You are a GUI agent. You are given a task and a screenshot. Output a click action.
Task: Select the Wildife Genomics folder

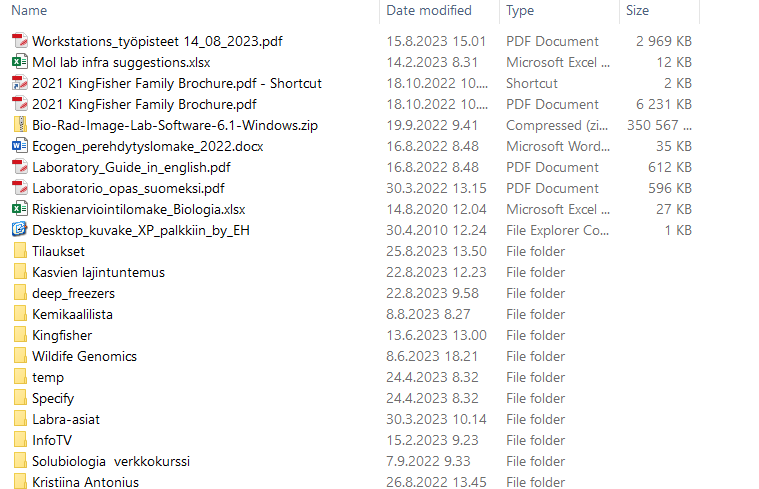pyautogui.click(x=84, y=356)
